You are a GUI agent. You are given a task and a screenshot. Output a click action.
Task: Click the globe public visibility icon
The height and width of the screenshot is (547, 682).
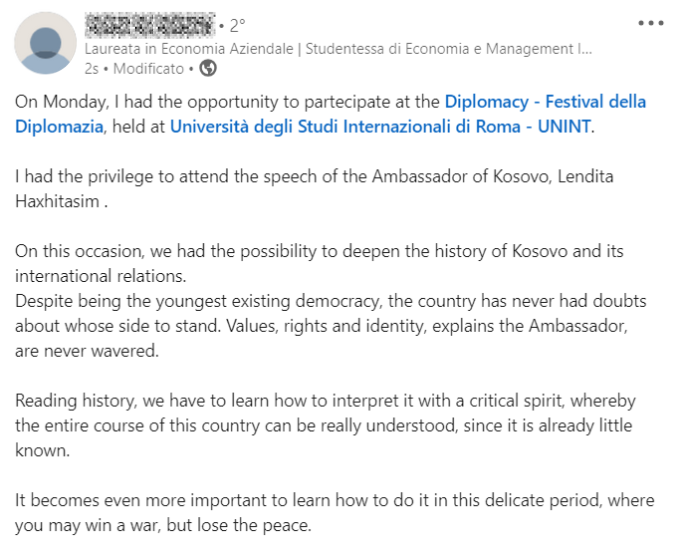pyautogui.click(x=208, y=69)
